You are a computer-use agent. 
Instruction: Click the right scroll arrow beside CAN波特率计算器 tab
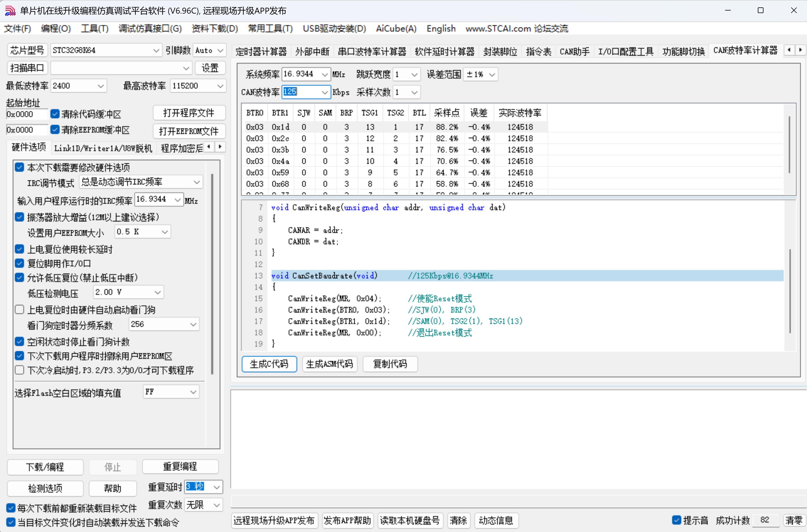point(801,50)
